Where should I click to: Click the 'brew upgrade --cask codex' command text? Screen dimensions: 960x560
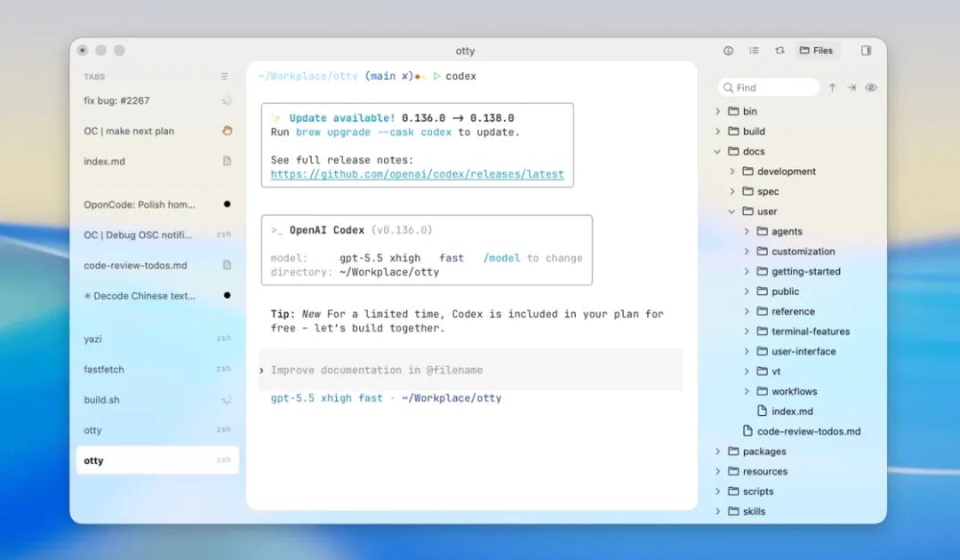(373, 132)
